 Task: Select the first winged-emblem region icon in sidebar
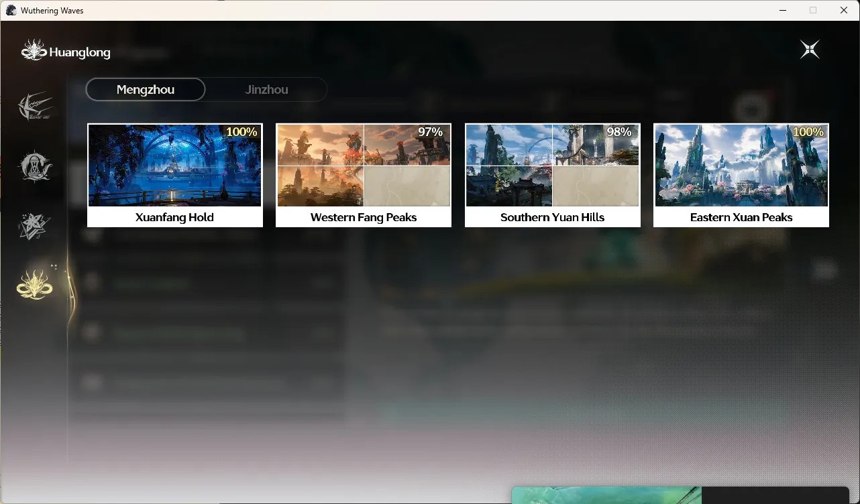pos(35,107)
